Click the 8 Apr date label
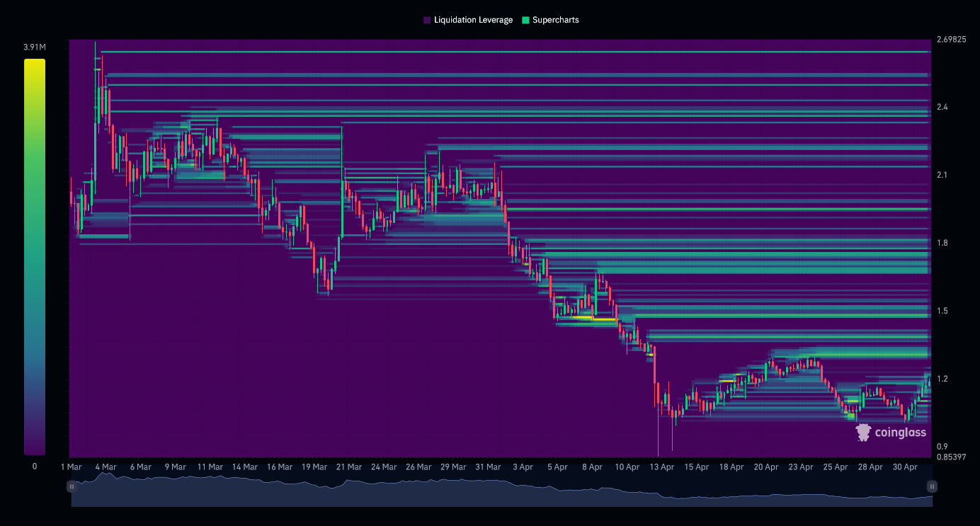This screenshot has width=980, height=526. [592, 467]
